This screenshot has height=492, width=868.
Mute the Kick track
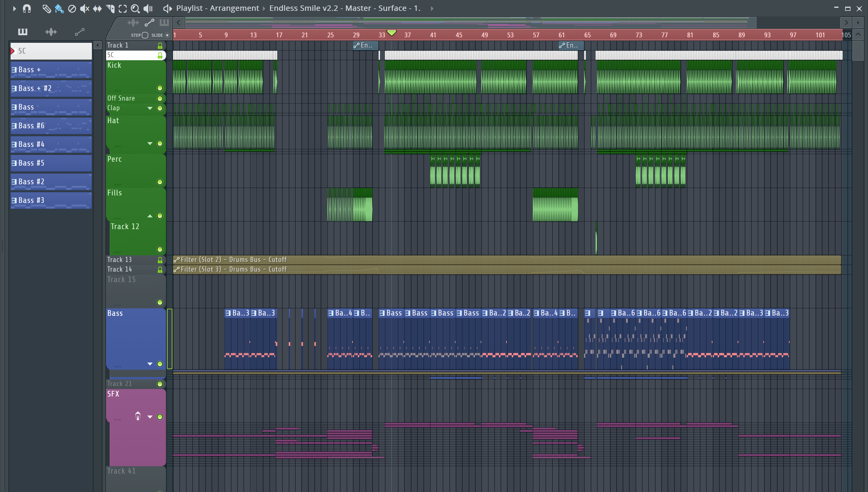(x=160, y=88)
